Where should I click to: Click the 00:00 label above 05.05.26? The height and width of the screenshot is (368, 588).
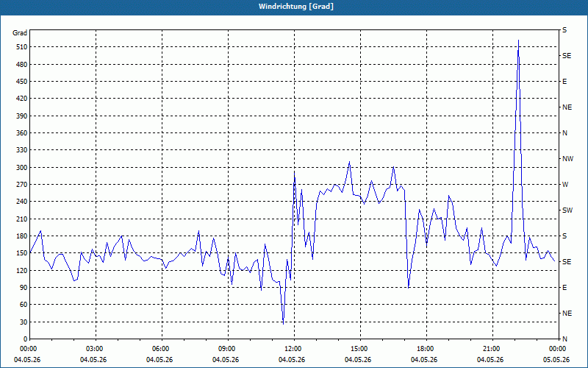coord(557,348)
